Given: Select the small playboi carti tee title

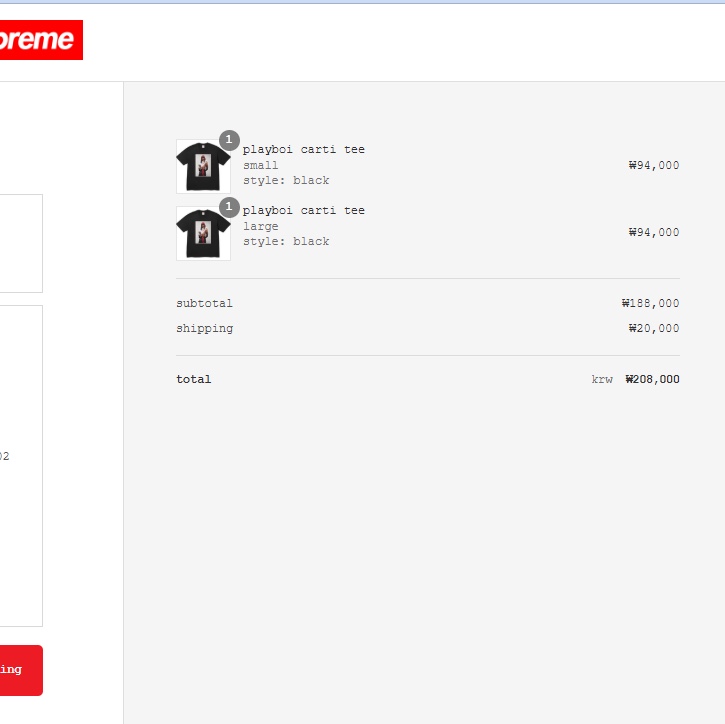Looking at the screenshot, I should (304, 149).
